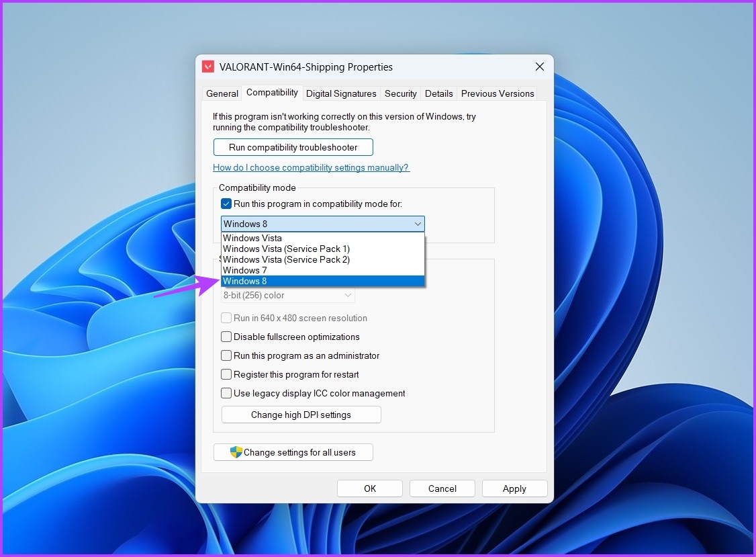
Task: Open 'How do I choose compatibility settings manually?'
Action: 311,167
